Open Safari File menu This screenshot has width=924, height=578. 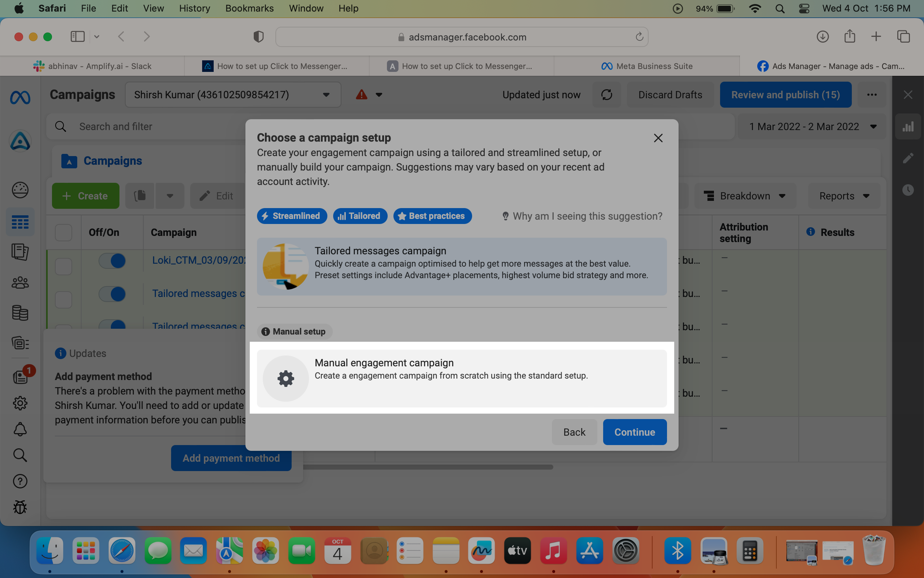coord(88,8)
